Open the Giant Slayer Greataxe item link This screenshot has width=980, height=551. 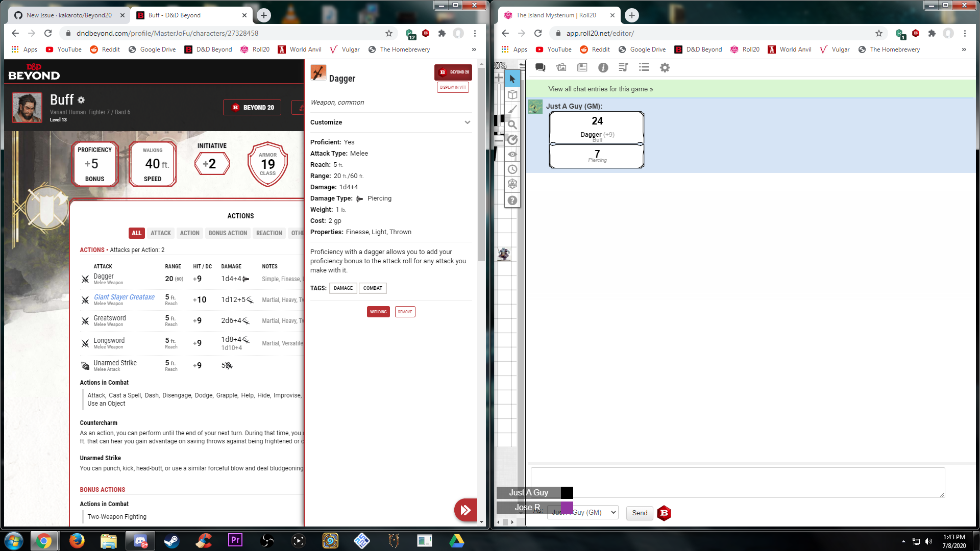coord(124,296)
